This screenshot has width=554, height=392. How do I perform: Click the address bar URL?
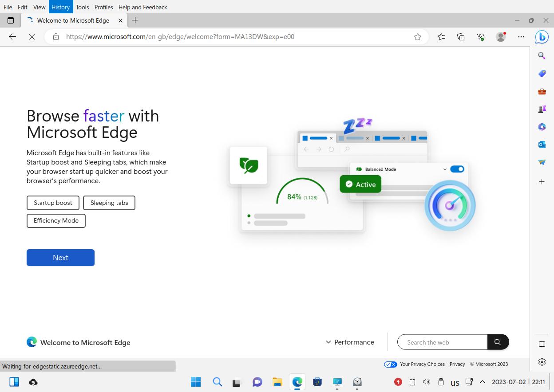tap(180, 37)
